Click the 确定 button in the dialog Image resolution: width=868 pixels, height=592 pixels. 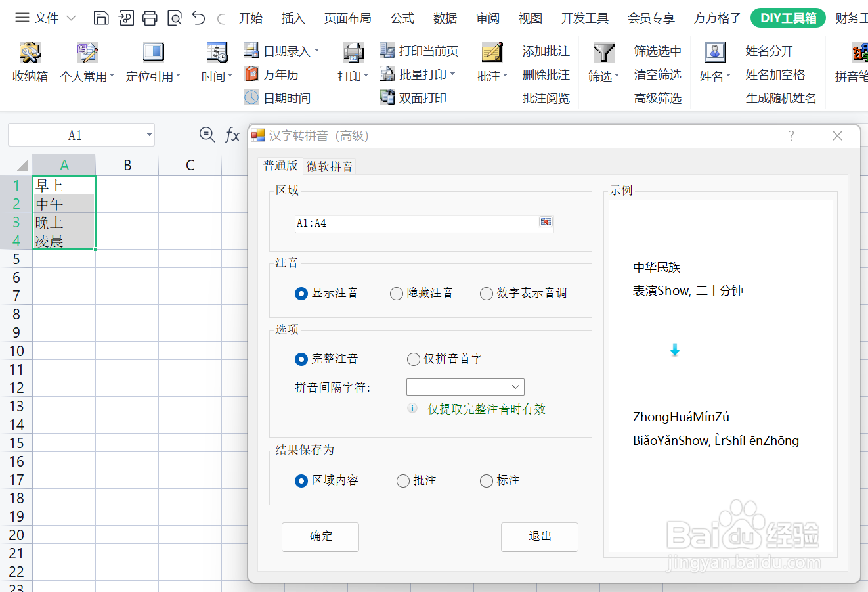tap(320, 537)
